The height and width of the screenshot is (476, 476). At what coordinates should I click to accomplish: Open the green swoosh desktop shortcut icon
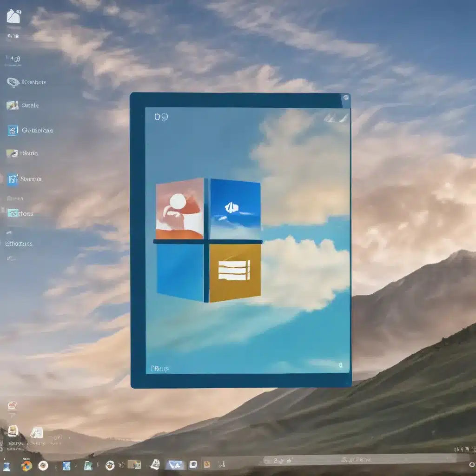12,153
